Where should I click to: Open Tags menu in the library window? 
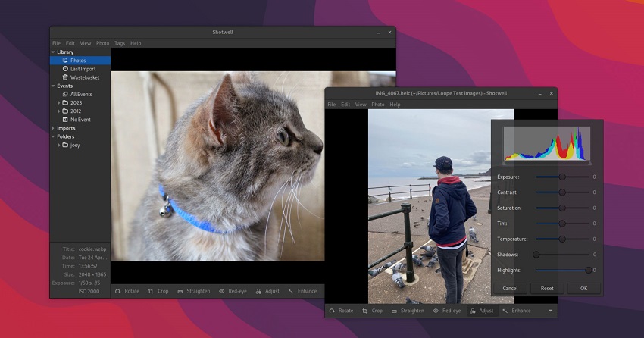tap(120, 43)
